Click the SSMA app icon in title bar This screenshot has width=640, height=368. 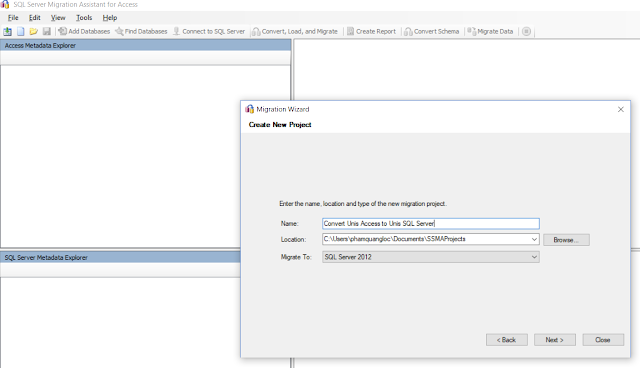pos(5,4)
